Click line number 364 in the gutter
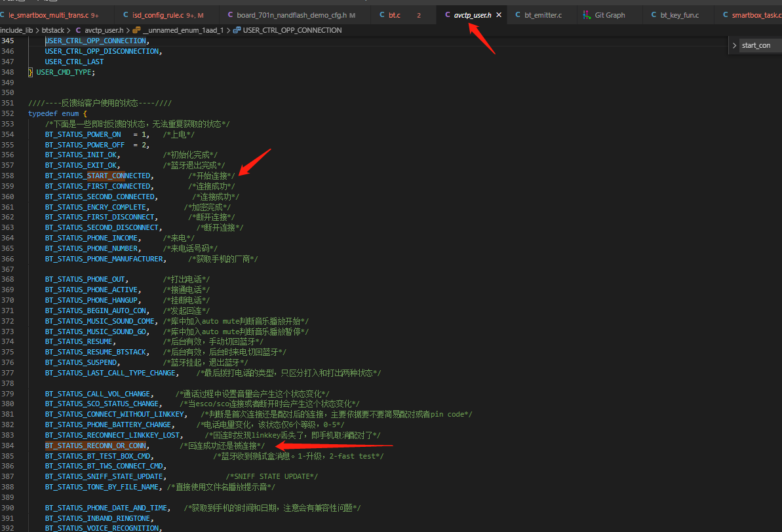 pyautogui.click(x=7, y=238)
